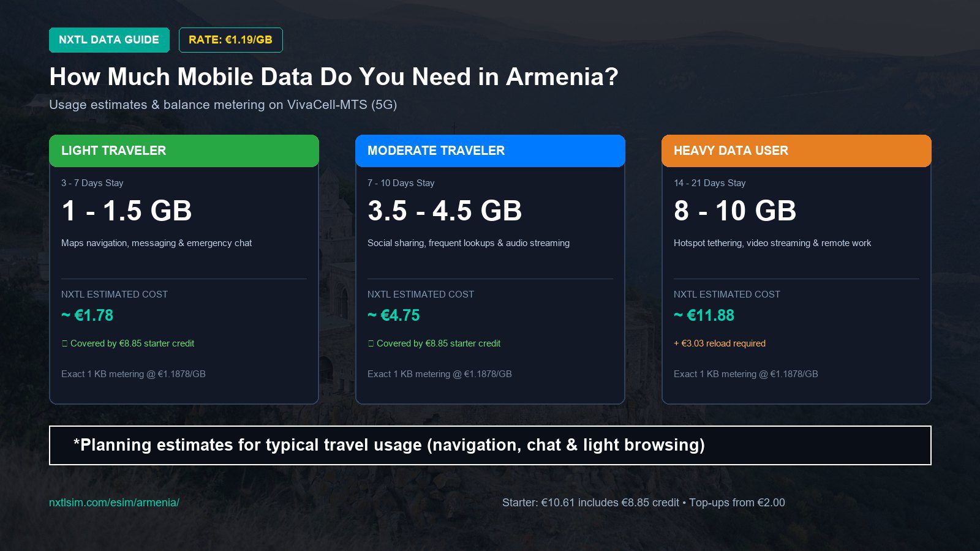The image size is (980, 551).
Task: Click the metering note in Moderate Traveler card
Action: [x=440, y=374]
